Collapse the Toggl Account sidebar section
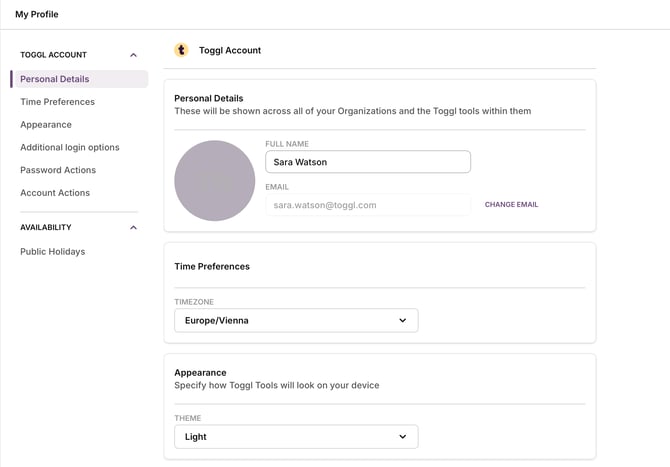The height and width of the screenshot is (467, 670). tap(134, 55)
